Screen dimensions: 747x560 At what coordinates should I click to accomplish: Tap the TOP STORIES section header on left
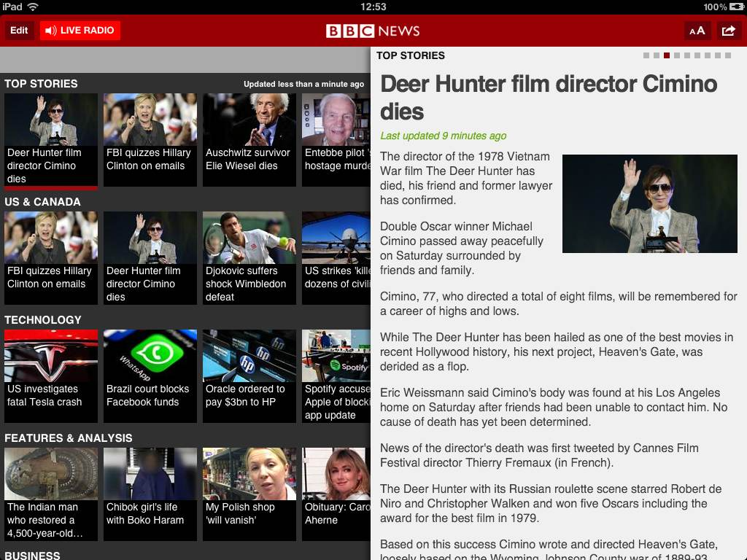point(41,84)
